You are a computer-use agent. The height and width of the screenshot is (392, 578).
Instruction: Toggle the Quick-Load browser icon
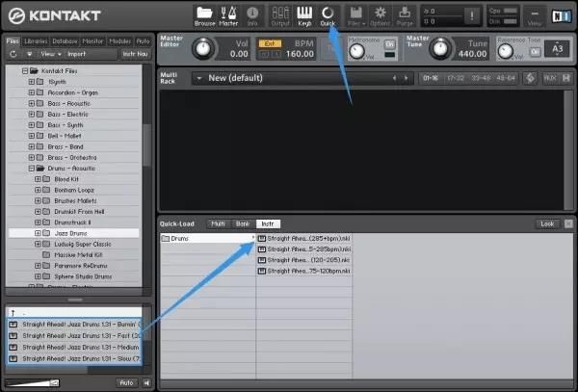(x=328, y=15)
